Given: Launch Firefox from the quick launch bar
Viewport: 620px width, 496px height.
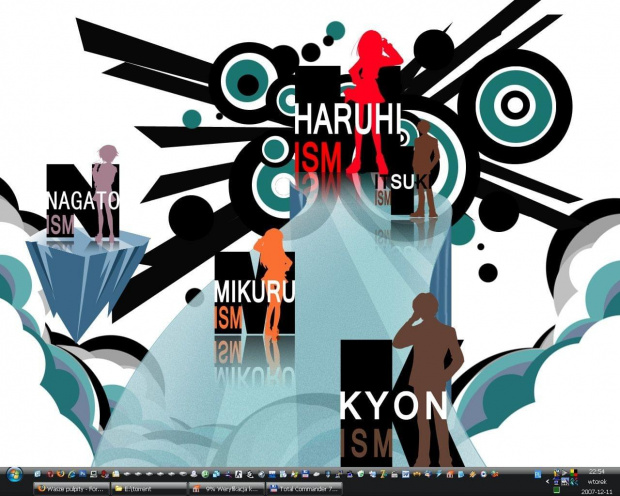Looking at the screenshot, I should click(60, 473).
